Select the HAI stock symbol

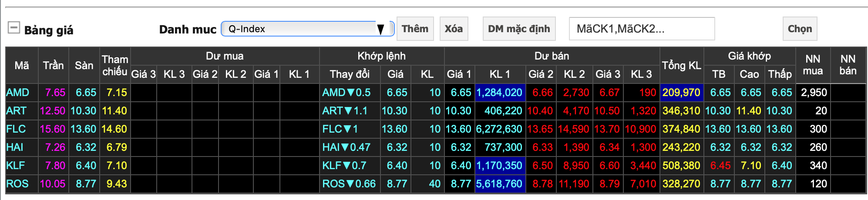tap(15, 147)
